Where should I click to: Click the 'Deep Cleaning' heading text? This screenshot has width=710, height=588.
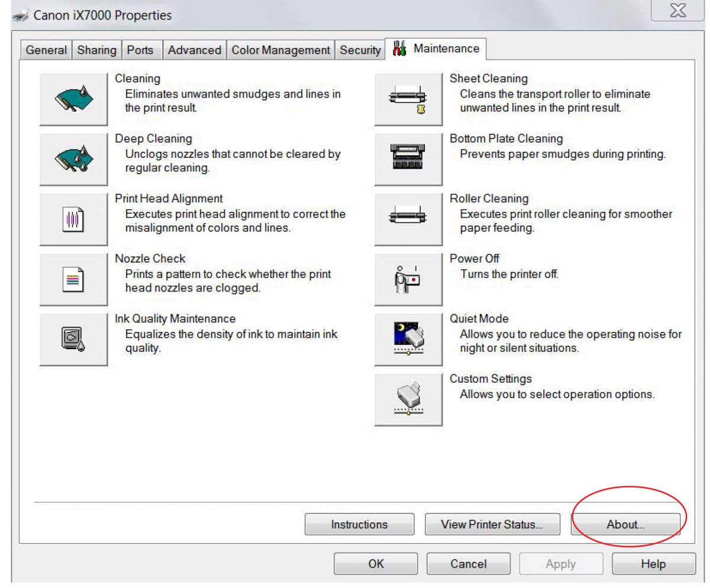coord(153,138)
